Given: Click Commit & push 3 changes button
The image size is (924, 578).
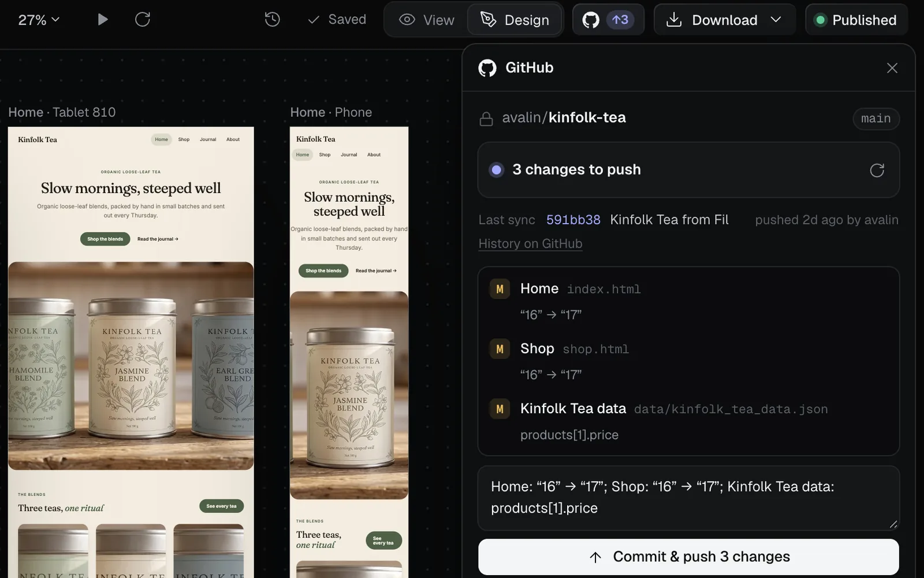Looking at the screenshot, I should point(688,557).
